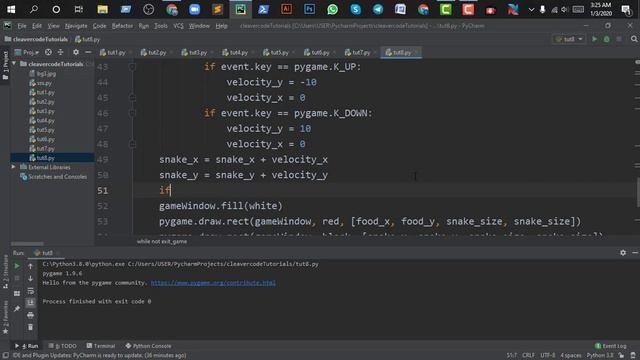
Task: Open Windows Start menu
Action: (x=11, y=9)
